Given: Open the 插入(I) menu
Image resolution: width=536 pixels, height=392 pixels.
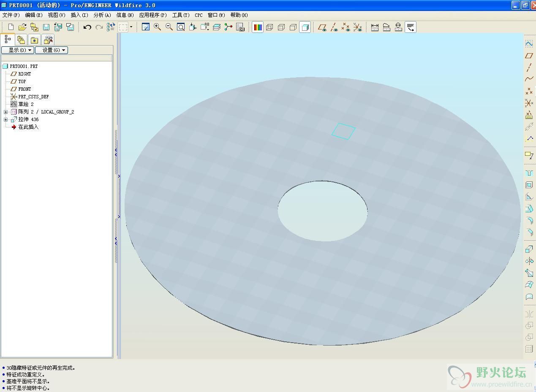Looking at the screenshot, I should point(79,15).
